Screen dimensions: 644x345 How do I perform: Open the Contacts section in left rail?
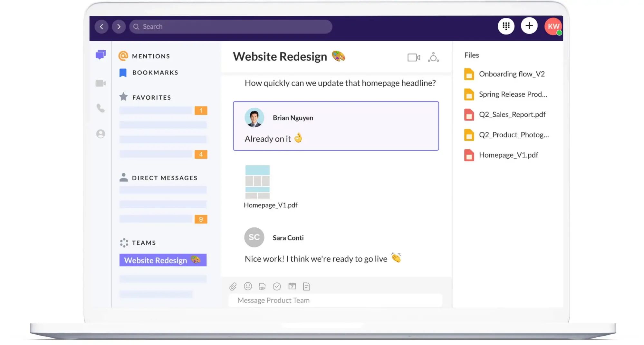point(101,134)
